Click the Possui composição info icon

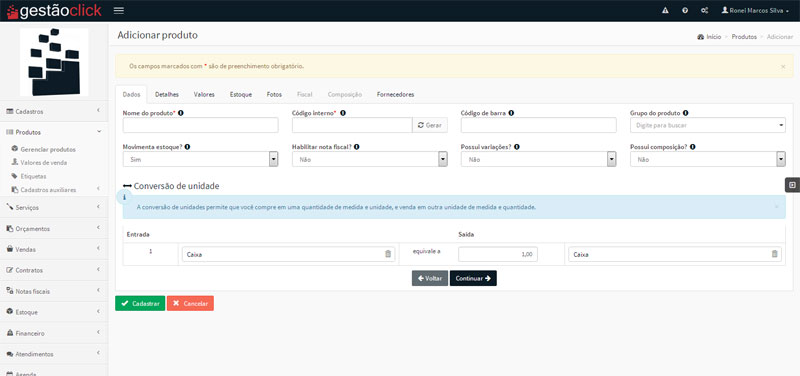tap(693, 146)
